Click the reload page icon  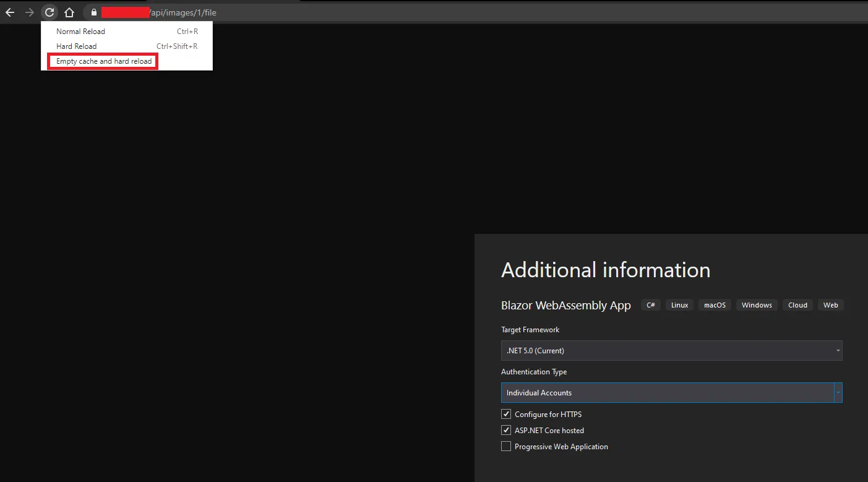pyautogui.click(x=49, y=12)
